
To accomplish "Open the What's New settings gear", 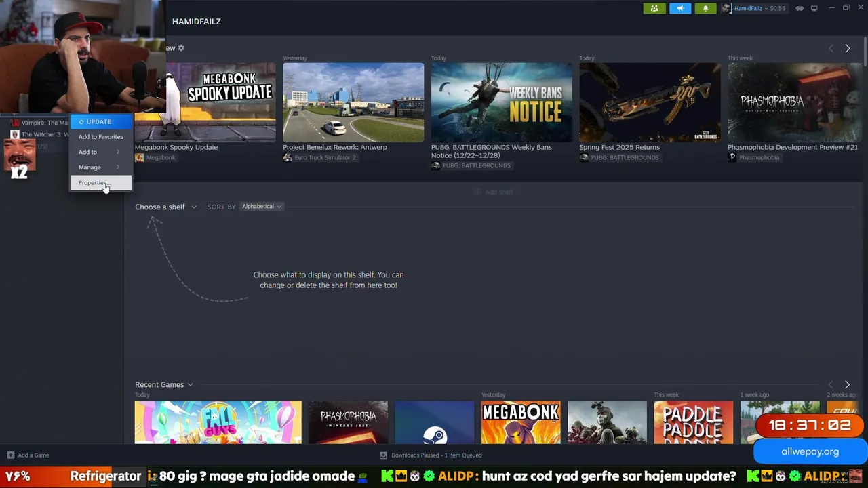I will click(x=181, y=48).
